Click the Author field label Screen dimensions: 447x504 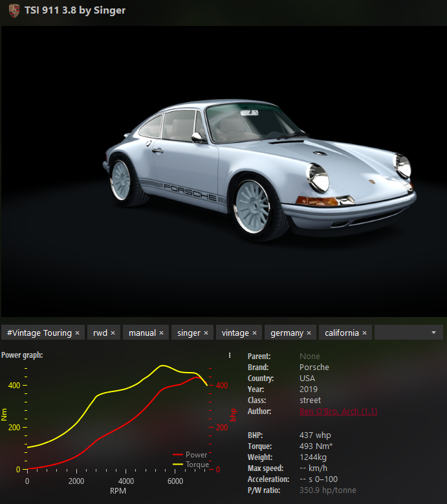(259, 411)
